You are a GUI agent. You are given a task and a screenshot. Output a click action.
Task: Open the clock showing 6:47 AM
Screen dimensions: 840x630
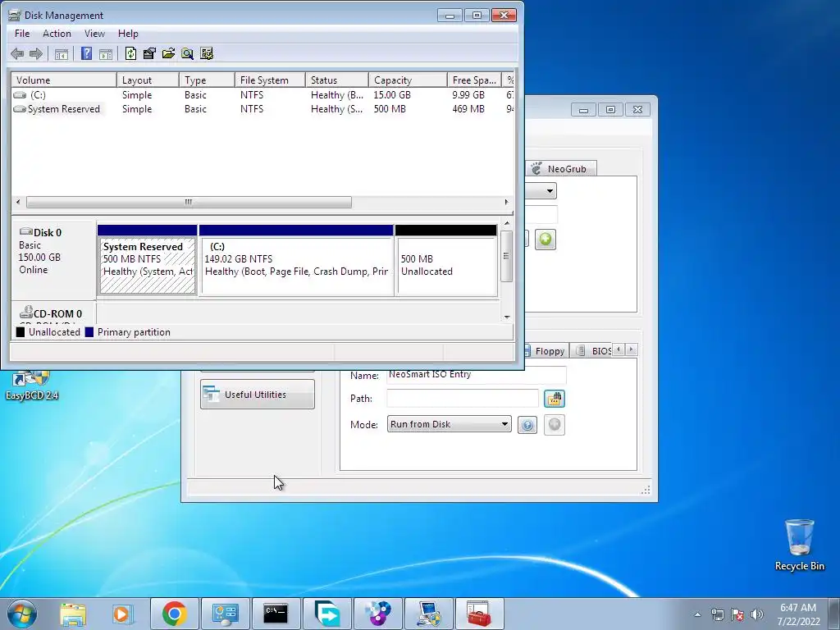(x=798, y=614)
